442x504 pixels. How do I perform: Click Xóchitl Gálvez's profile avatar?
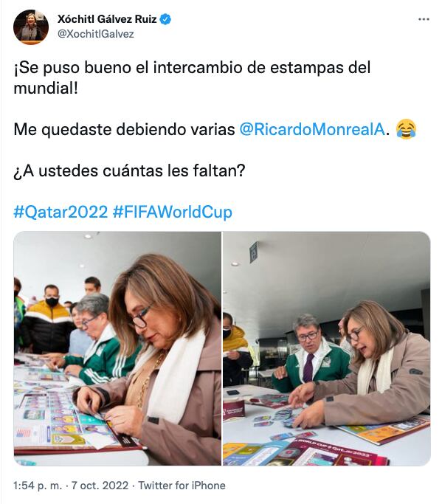[x=31, y=27]
